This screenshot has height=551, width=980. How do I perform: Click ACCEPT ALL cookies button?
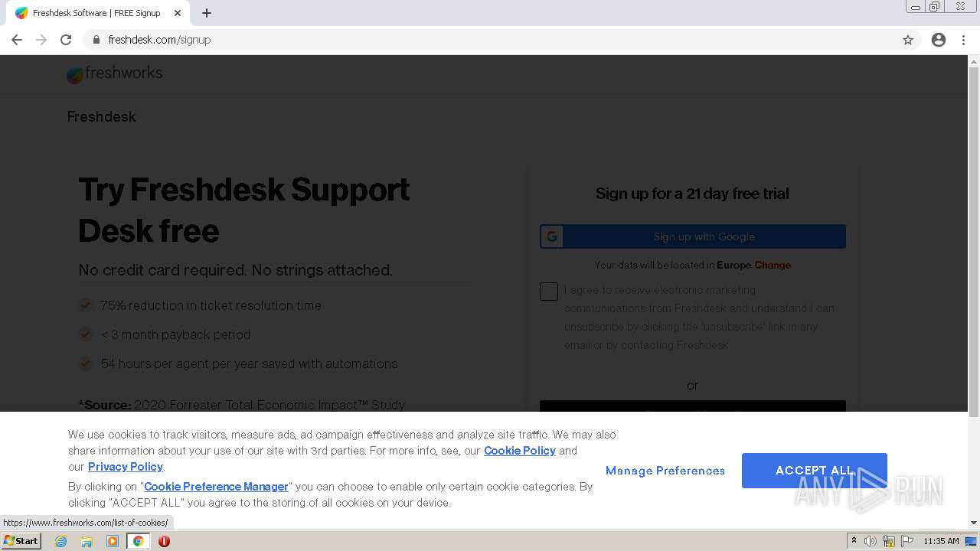pos(815,471)
